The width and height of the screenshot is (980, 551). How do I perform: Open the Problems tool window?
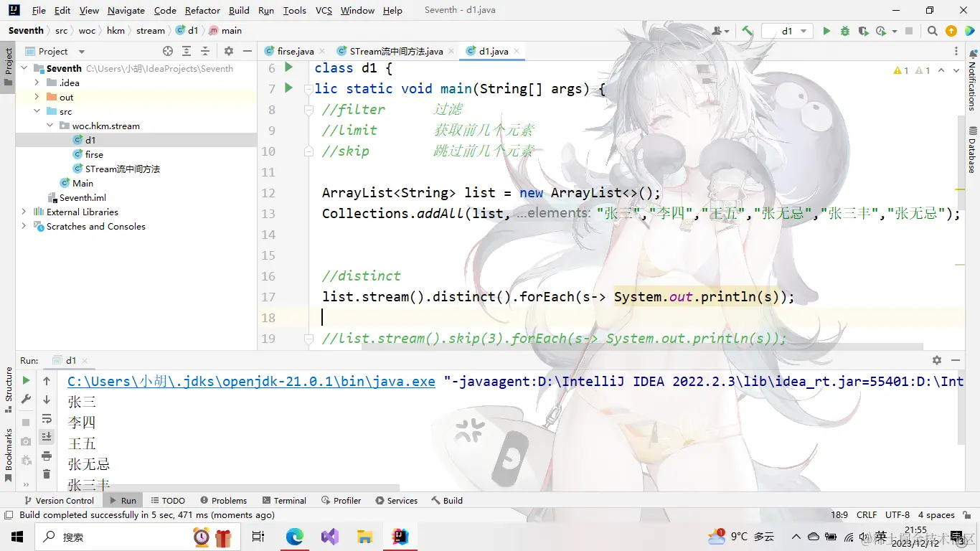pyautogui.click(x=224, y=501)
